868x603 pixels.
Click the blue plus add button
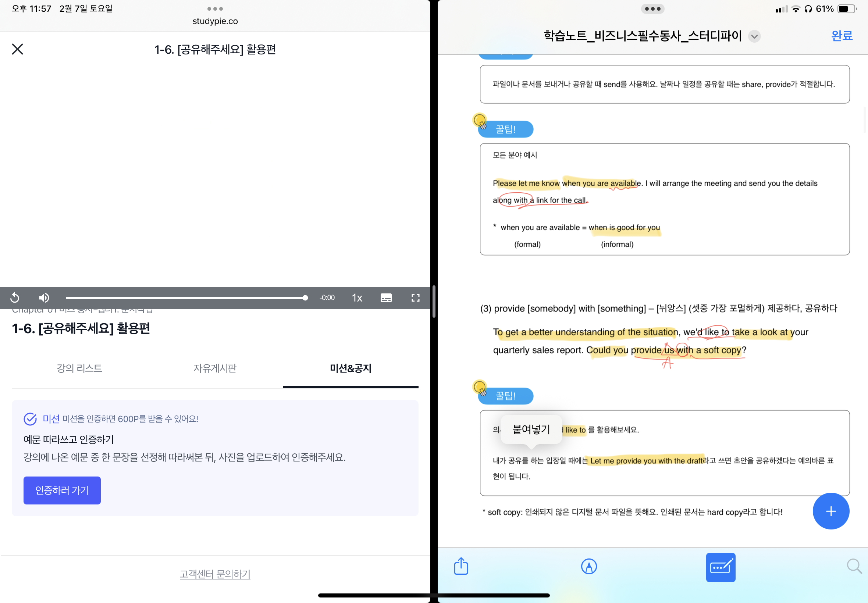click(x=830, y=511)
